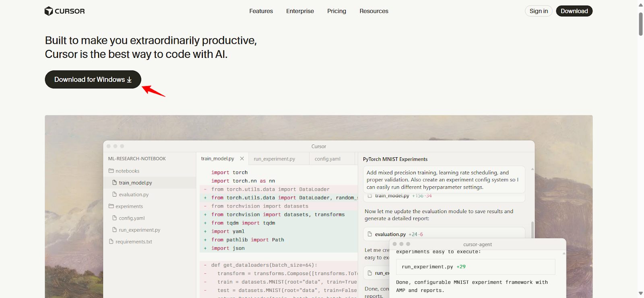Click the notebooks folder icon in the sidebar
Screen dimensions: 644x298
coord(111,171)
